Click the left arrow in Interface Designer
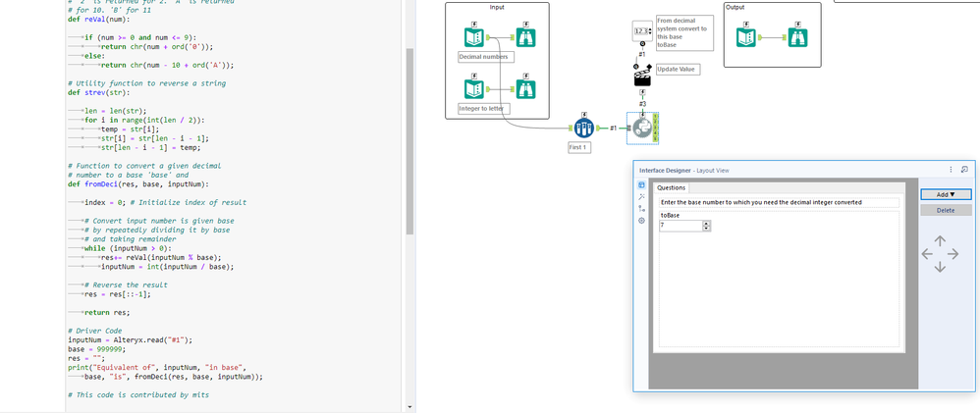Viewport: 980px width, 413px height. point(927,254)
